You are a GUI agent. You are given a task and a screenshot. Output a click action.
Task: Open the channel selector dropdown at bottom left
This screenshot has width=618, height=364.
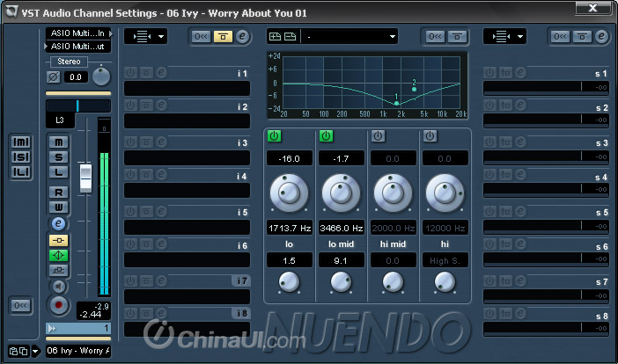coord(34,352)
